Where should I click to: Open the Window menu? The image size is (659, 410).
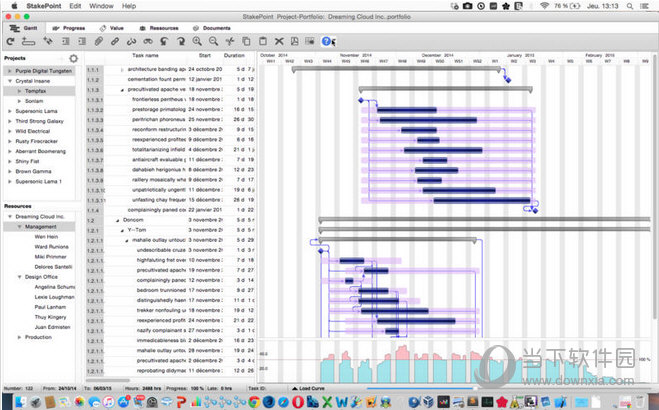pos(101,6)
